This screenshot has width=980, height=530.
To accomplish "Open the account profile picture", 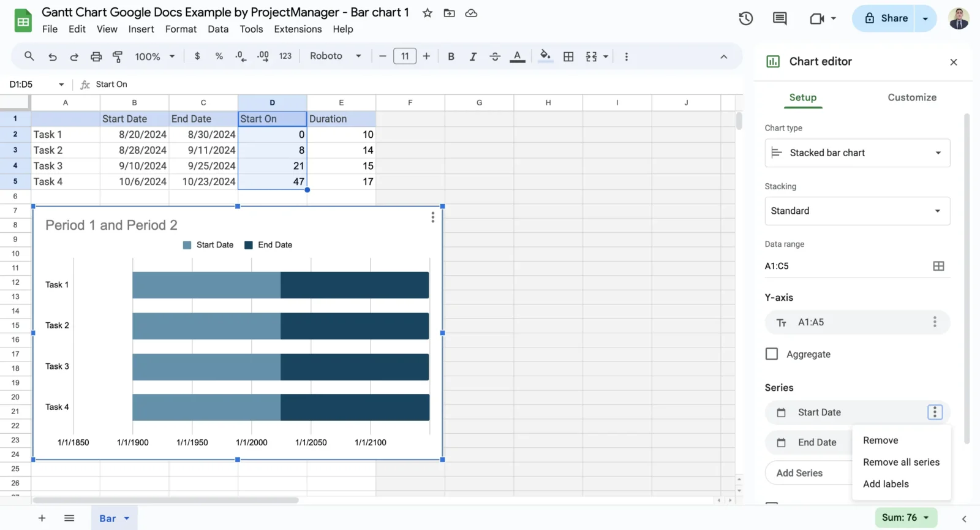I will [x=959, y=18].
